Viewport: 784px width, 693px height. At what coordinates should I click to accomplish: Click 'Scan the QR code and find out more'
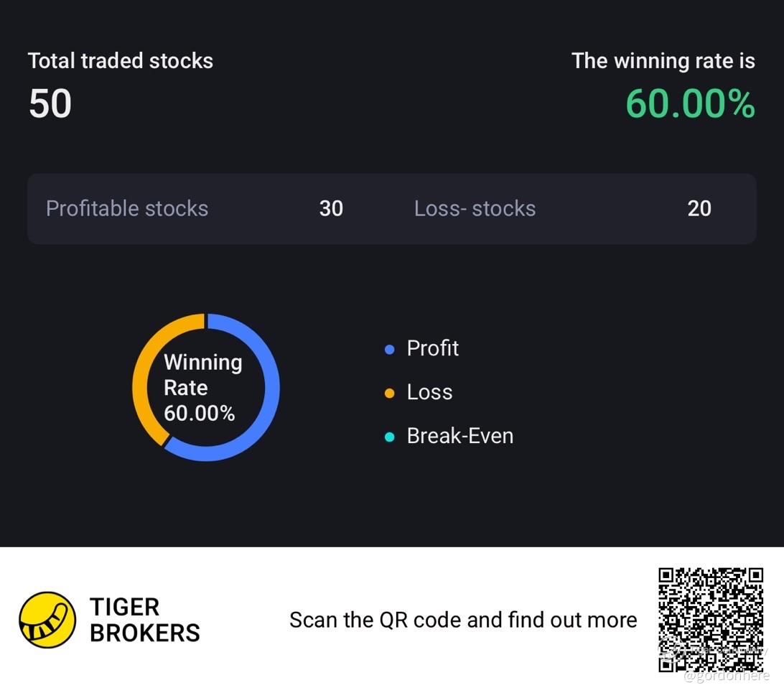pos(463,620)
